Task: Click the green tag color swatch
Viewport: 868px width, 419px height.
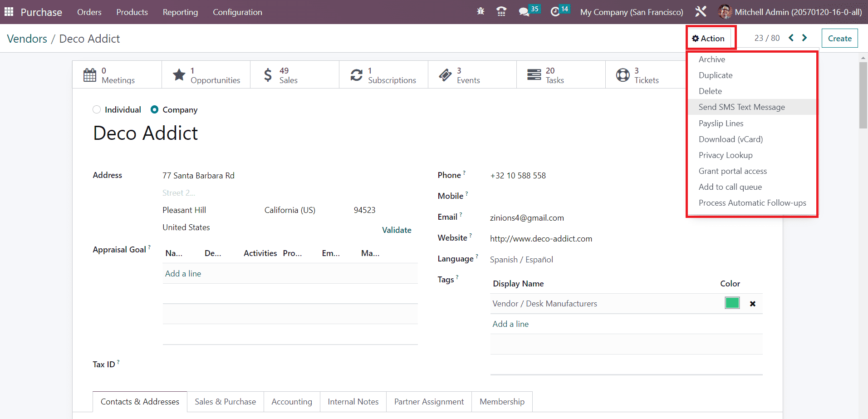Action: 732,303
